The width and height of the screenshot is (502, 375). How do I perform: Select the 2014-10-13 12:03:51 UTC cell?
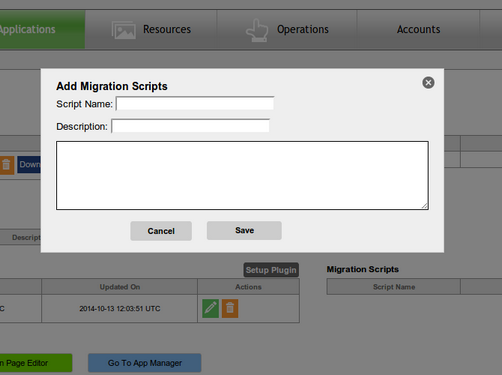[x=120, y=309]
